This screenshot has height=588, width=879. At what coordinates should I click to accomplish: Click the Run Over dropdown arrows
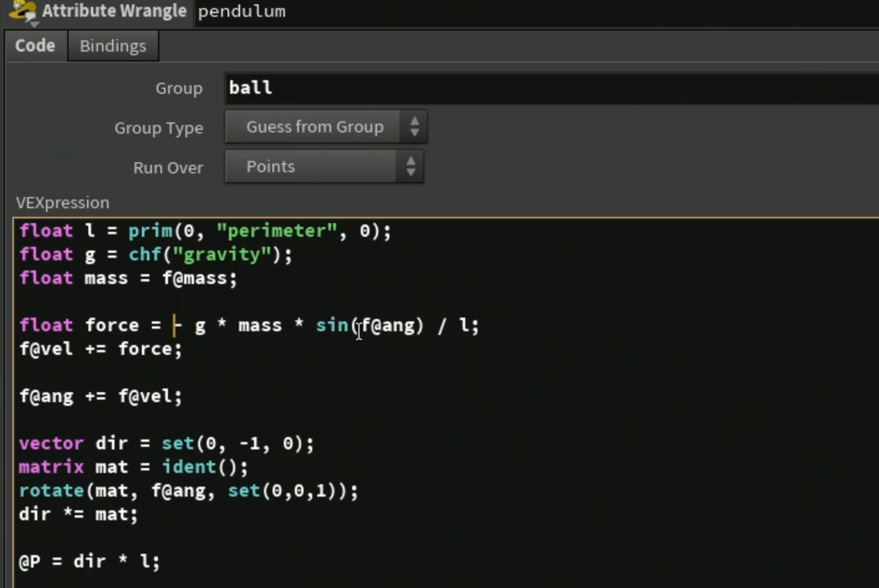tap(411, 167)
